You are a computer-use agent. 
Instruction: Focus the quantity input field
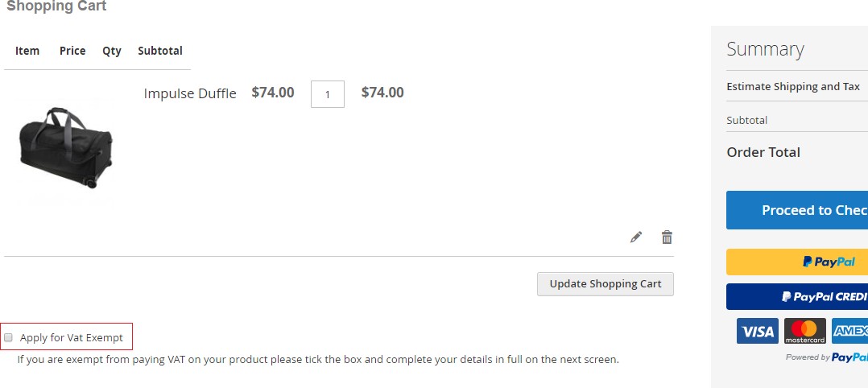click(327, 94)
